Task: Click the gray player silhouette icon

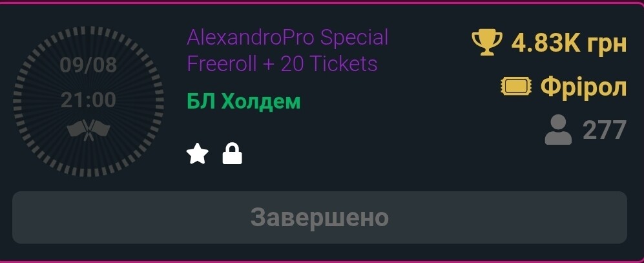Action: (x=558, y=130)
